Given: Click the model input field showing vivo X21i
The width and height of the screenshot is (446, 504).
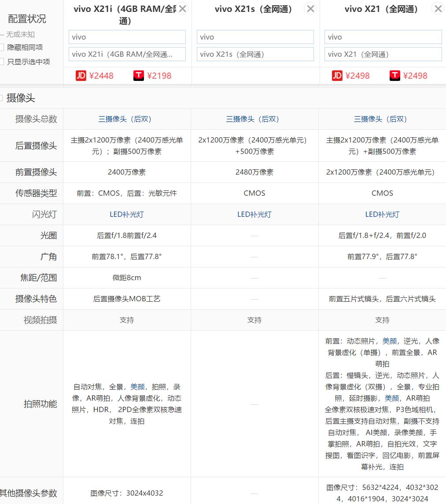Looking at the screenshot, I should click(x=127, y=54).
